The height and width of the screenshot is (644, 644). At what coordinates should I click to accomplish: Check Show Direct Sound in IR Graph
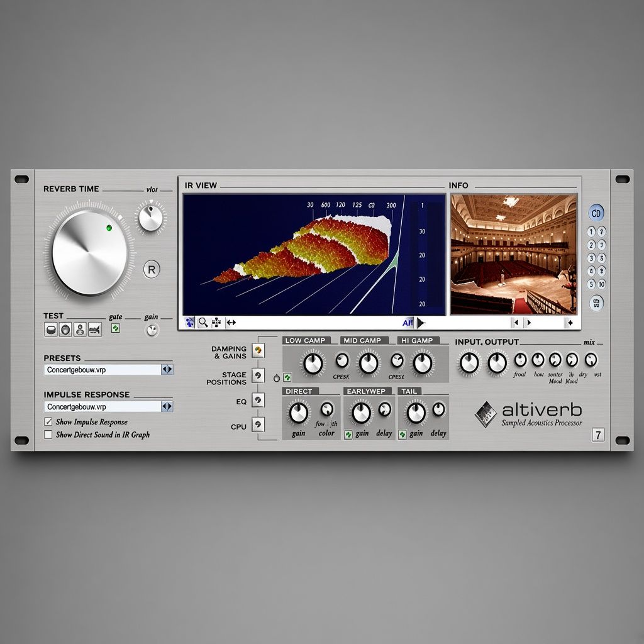click(48, 435)
